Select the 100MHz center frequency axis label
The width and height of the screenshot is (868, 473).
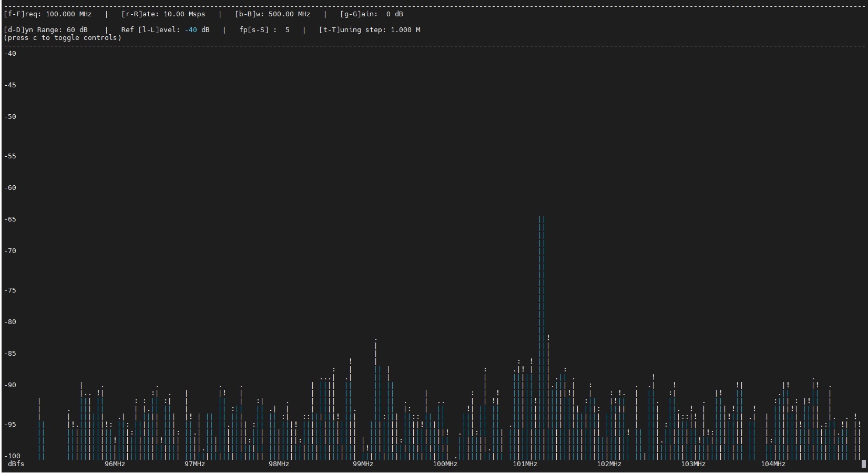445,464
